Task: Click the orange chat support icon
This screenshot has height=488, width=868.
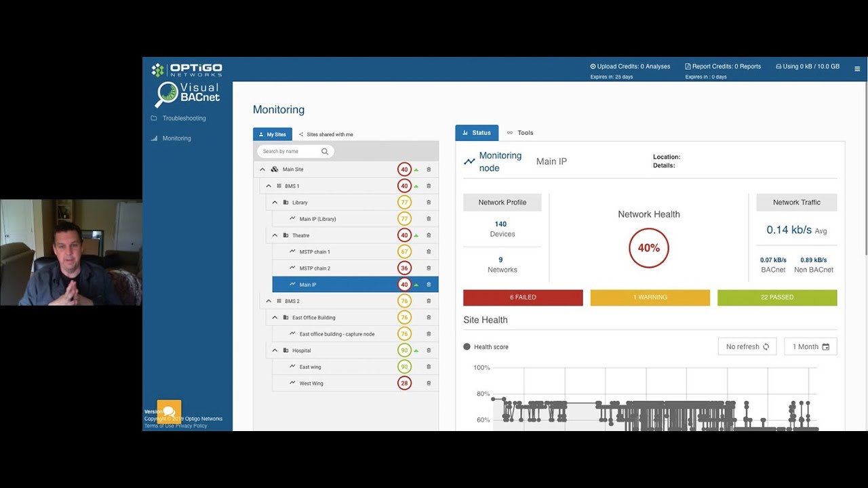Action: 169,411
